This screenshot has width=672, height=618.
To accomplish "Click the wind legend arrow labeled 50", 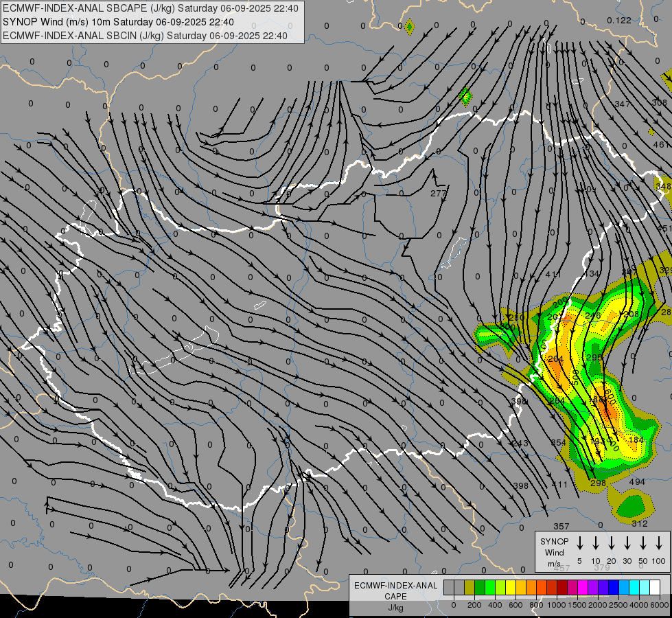I will click(643, 543).
